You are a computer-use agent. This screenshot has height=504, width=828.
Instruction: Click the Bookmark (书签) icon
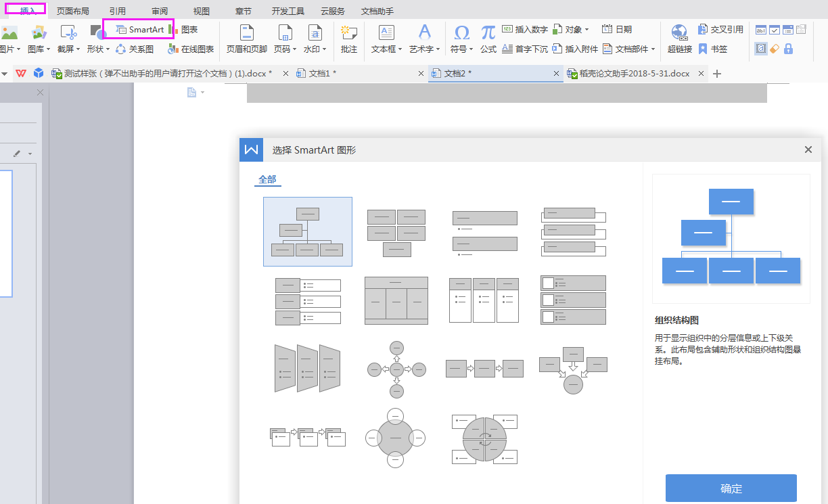coord(713,49)
